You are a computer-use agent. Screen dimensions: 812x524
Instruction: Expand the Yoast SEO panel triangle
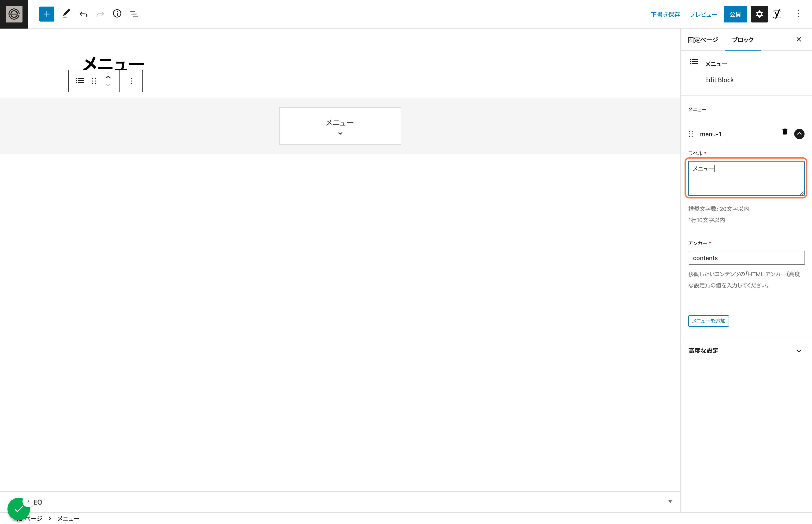[670, 502]
